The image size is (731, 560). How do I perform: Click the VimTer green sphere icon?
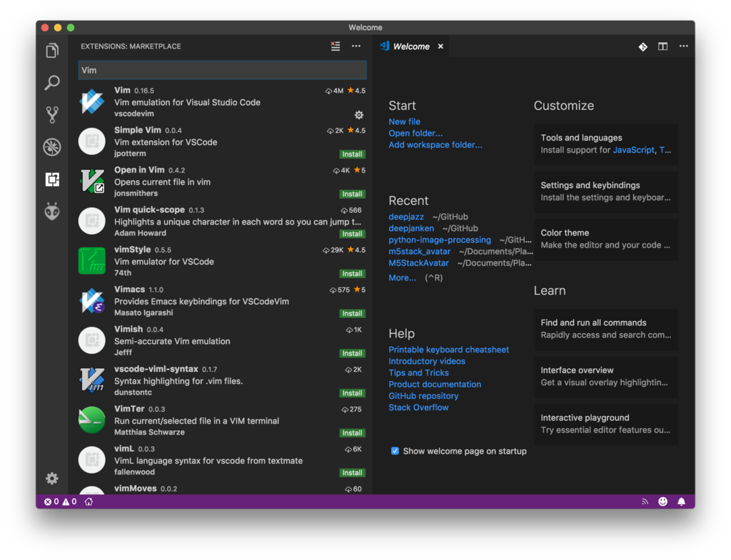tap(92, 420)
